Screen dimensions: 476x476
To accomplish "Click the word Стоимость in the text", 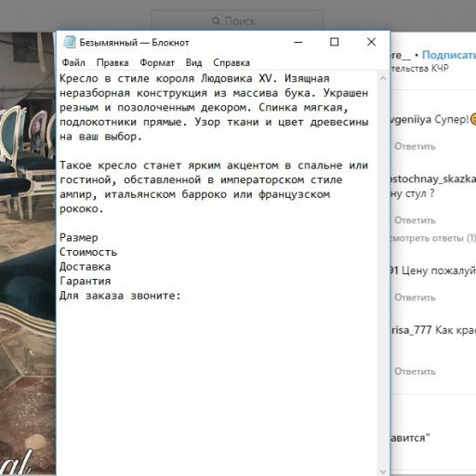I will tap(88, 252).
